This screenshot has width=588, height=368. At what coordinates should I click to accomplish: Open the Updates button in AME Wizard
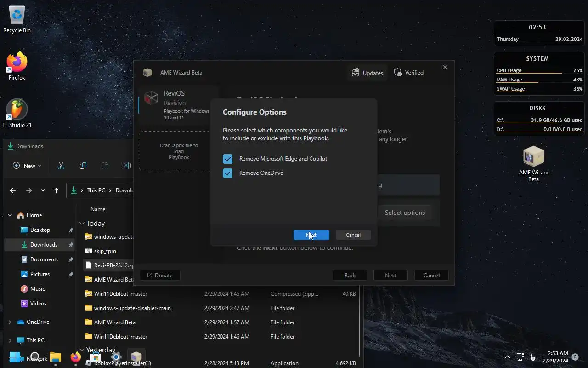pos(367,73)
